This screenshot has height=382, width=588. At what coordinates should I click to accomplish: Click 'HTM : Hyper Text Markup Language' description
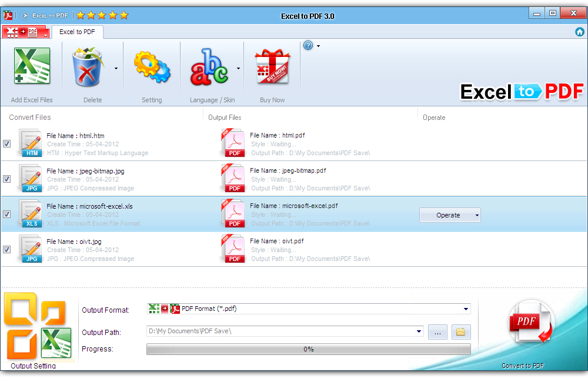[x=98, y=153]
